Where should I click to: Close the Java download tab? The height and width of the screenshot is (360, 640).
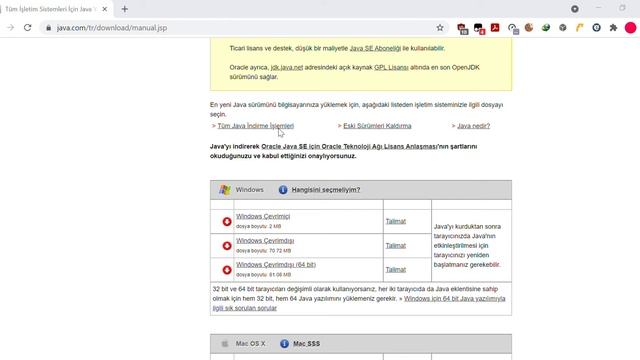tap(104, 9)
